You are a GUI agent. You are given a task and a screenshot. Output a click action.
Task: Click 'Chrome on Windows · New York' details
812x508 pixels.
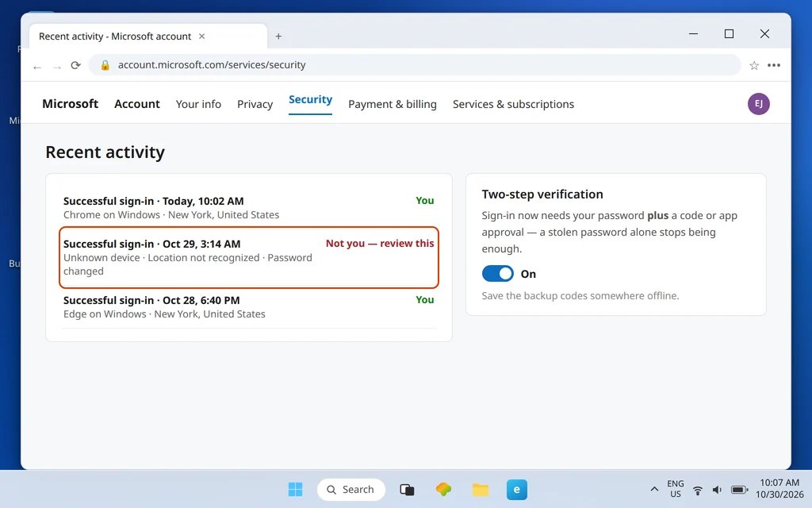coord(171,214)
